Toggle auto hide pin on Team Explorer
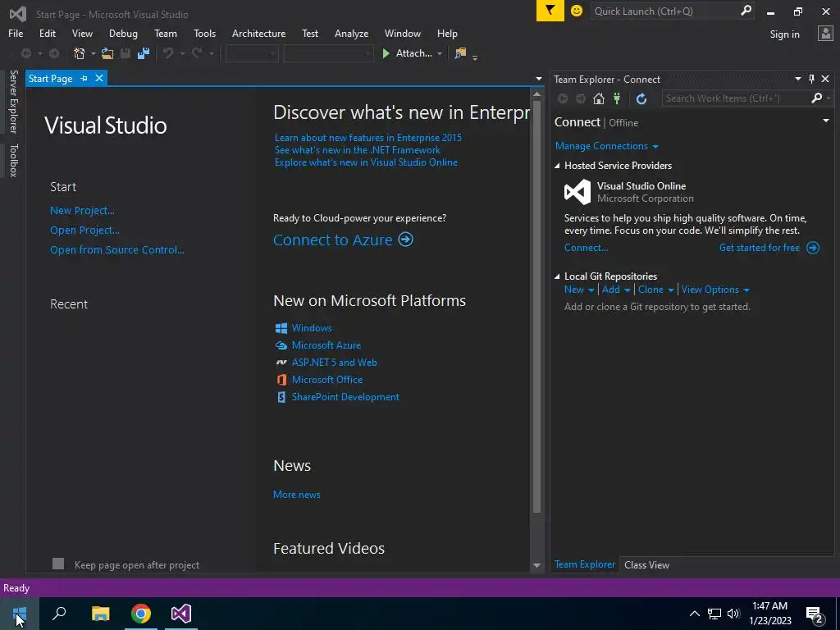This screenshot has width=840, height=630. pyautogui.click(x=811, y=80)
